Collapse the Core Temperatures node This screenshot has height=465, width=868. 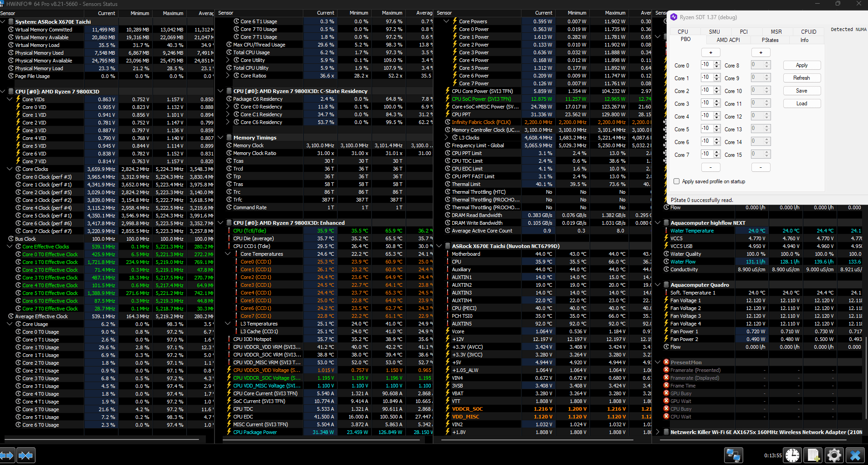pos(228,254)
